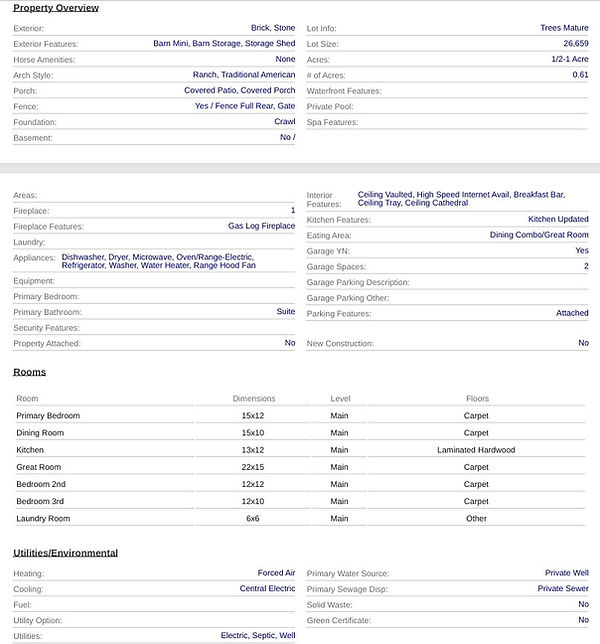This screenshot has width=600, height=644.
Task: Click 'Barn Mini, Barn Storage, Storage Shed' value
Action: coord(224,44)
